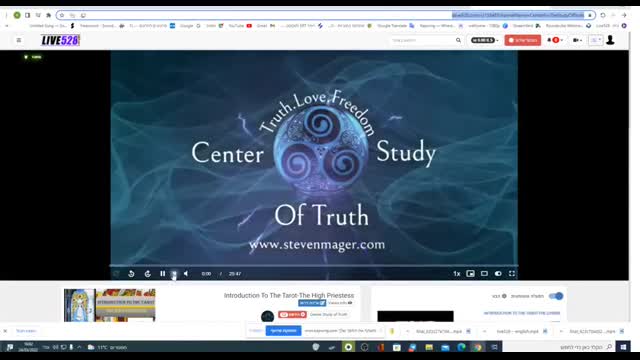Open the Google bookmark in bookmarks bar

click(x=190, y=26)
